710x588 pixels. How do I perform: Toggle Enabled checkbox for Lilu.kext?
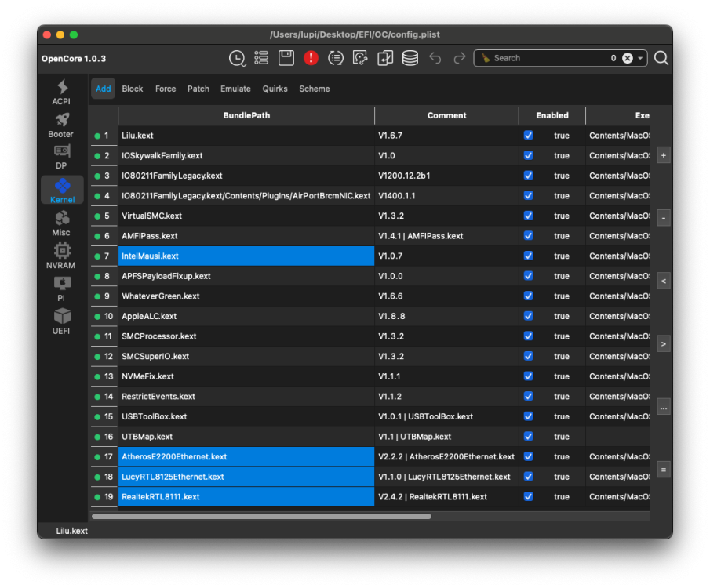tap(529, 136)
